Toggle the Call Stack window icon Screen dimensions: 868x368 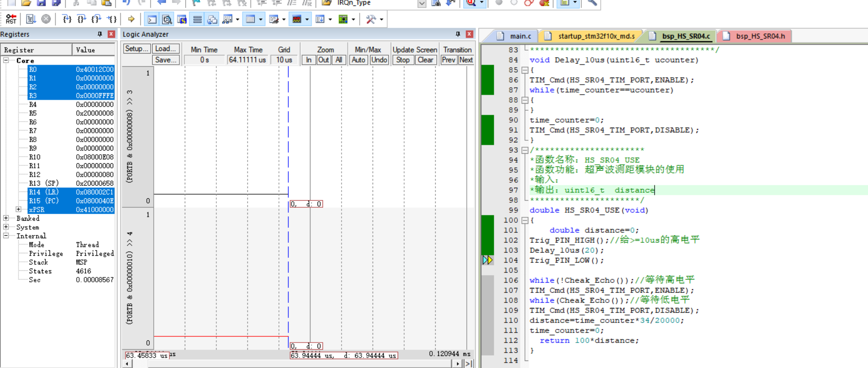pos(212,19)
